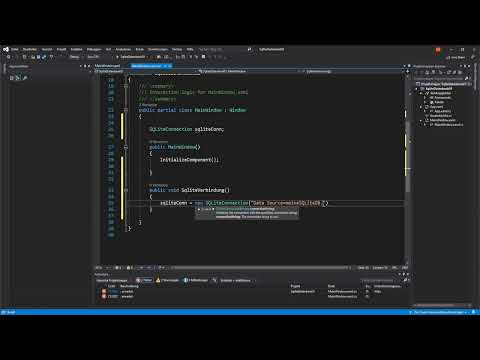Click the notifications bell in status bar
The height and width of the screenshot is (360, 480).
click(x=474, y=312)
